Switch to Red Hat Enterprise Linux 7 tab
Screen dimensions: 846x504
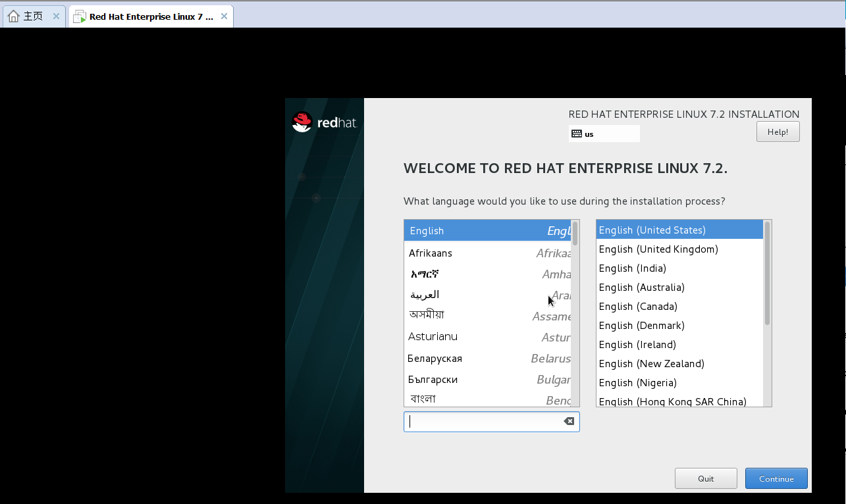click(x=151, y=16)
